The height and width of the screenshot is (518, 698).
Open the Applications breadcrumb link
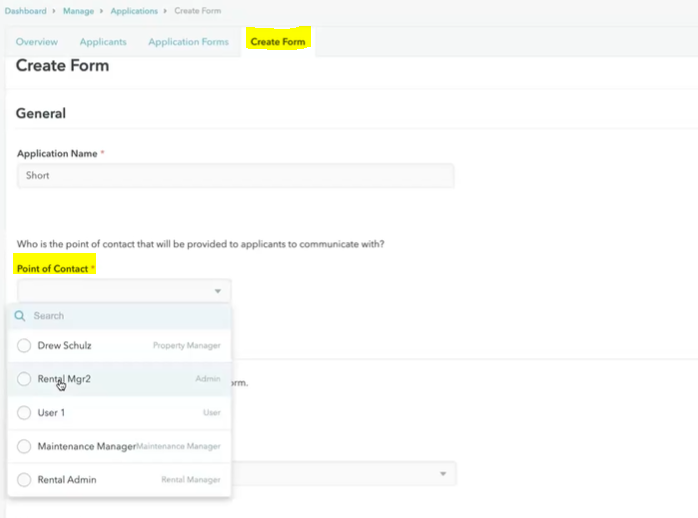click(x=133, y=10)
